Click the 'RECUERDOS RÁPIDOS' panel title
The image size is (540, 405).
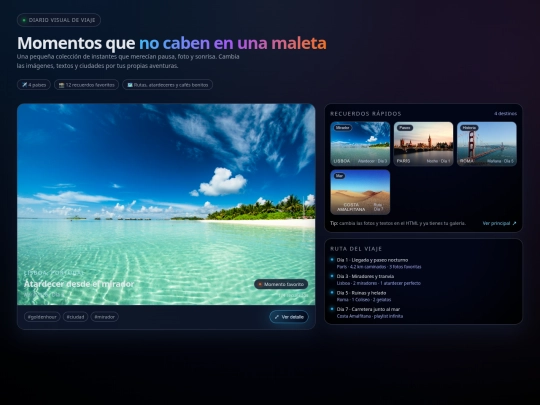click(366, 114)
